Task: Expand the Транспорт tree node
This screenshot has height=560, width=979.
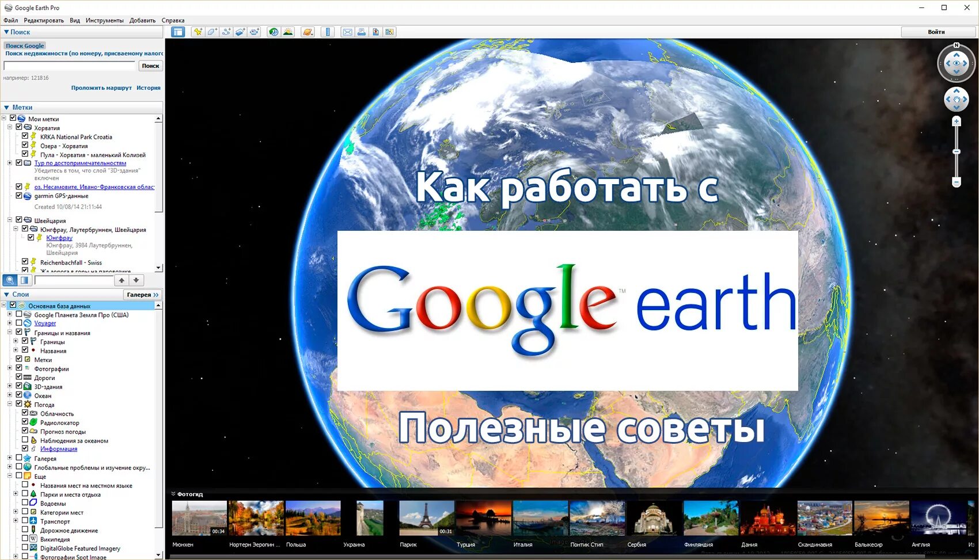Action: pos(16,521)
